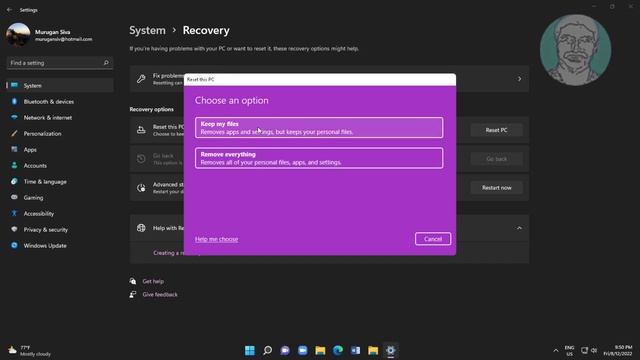The width and height of the screenshot is (640, 360).
Task: Click the Windows Update icon in the sidebar
Action: [x=14, y=245]
